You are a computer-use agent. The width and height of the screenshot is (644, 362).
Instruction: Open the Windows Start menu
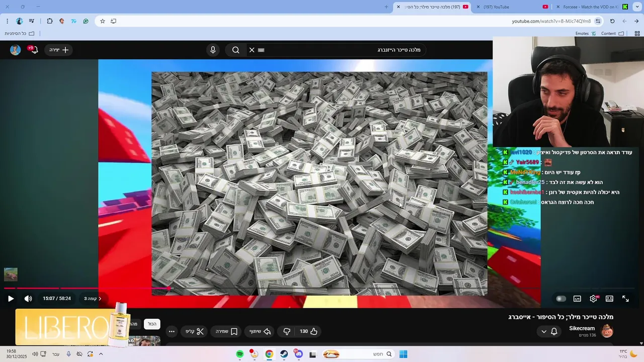[403, 354]
